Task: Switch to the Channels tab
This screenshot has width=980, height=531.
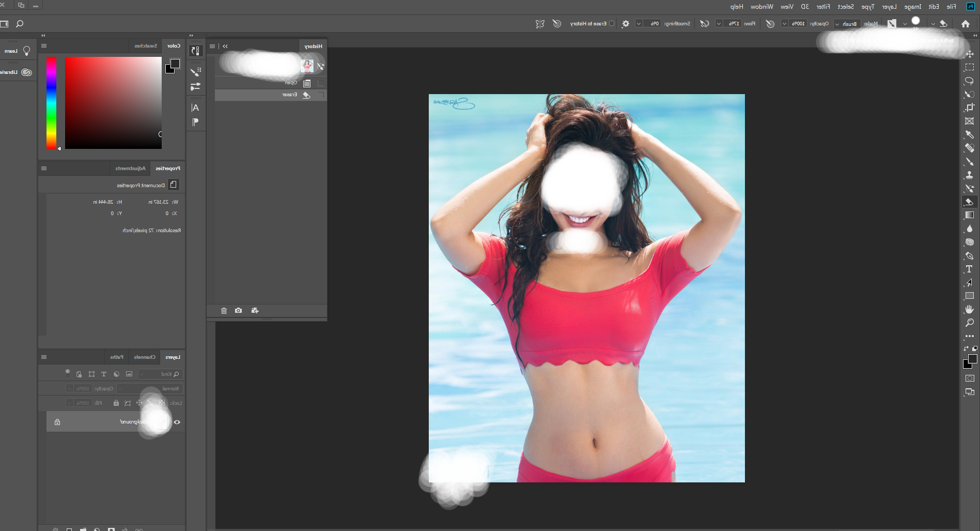Action: point(145,357)
